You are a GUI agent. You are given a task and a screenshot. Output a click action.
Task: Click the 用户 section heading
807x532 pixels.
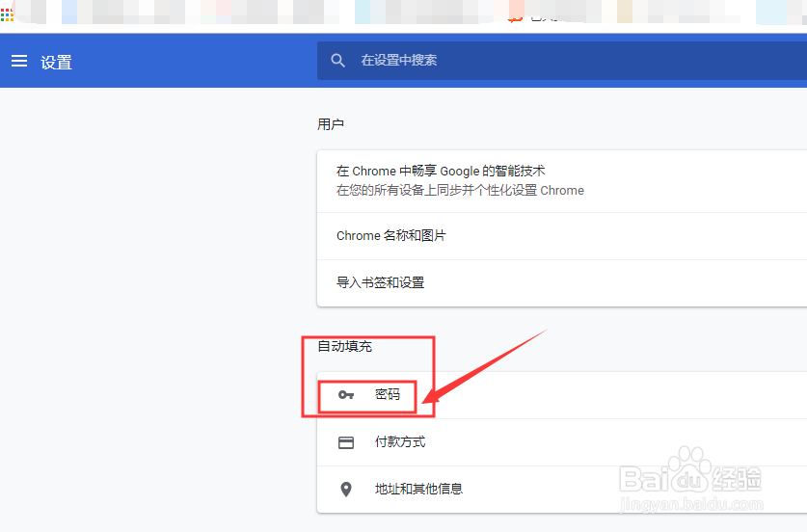pos(331,124)
